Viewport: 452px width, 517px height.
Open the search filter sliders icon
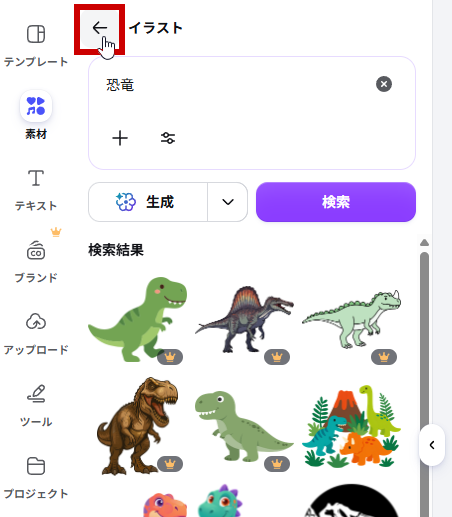168,138
